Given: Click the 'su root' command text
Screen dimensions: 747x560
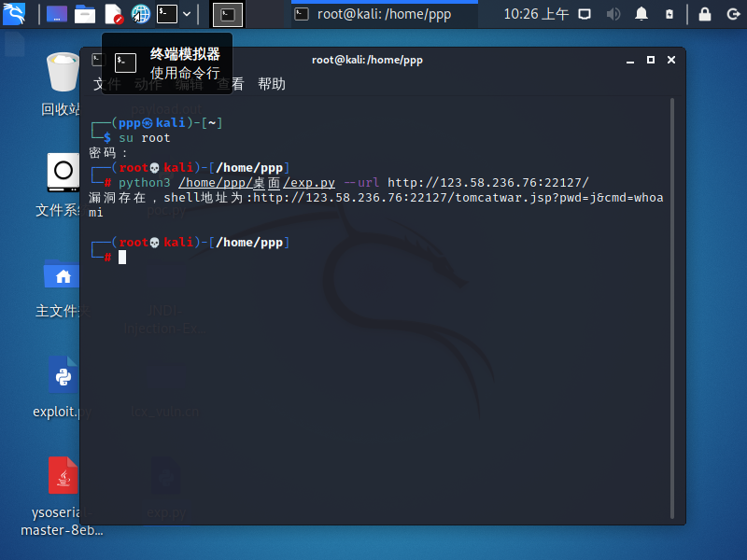Looking at the screenshot, I should (145, 138).
